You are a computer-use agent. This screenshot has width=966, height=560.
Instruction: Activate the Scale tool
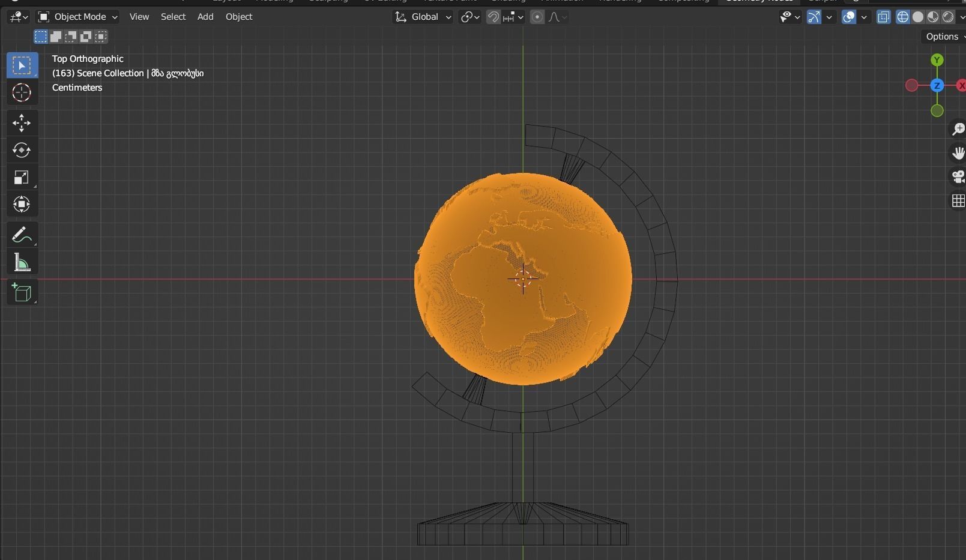[22, 177]
